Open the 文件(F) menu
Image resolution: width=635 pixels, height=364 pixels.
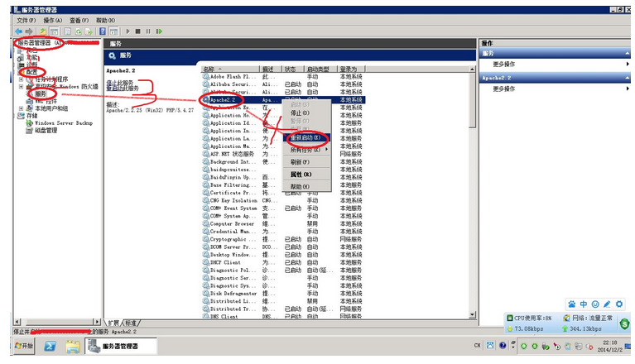[x=26, y=20]
